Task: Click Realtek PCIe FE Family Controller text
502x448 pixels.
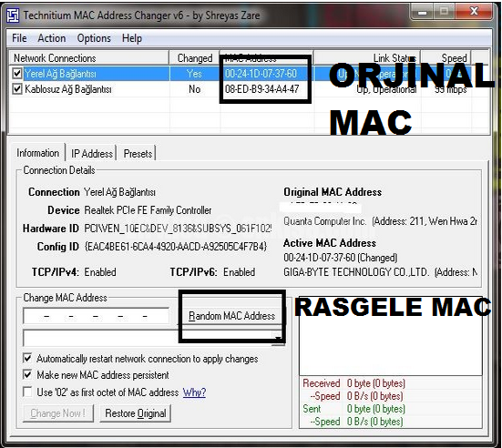Action: tap(148, 210)
